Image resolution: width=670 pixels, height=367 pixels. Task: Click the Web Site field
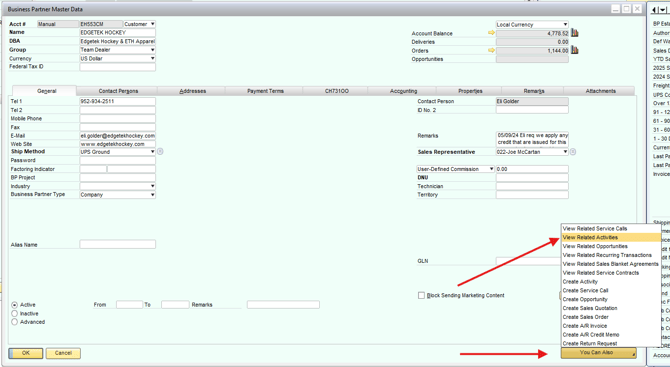(x=118, y=144)
